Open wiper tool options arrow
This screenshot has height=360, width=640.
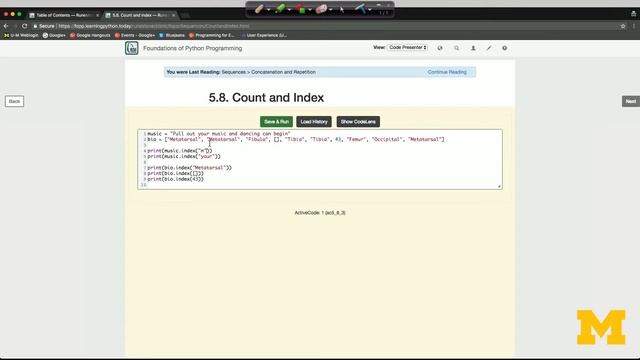[x=370, y=9]
